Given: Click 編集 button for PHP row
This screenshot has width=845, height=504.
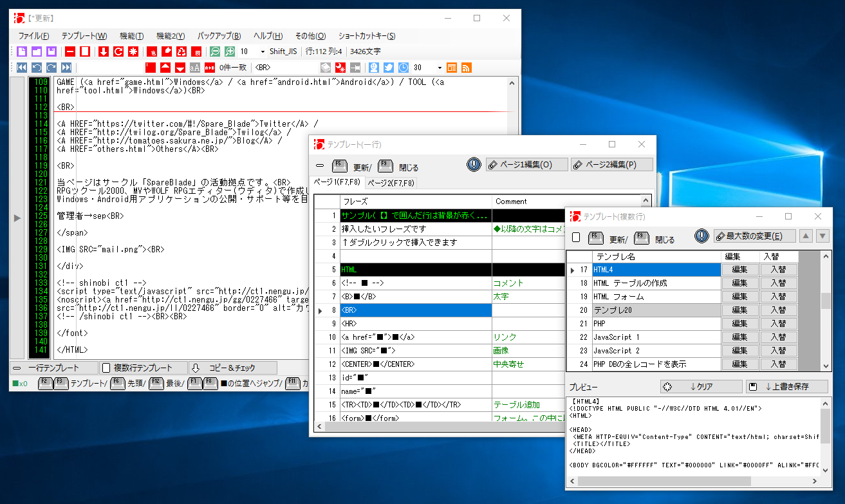Looking at the screenshot, I should (740, 324).
